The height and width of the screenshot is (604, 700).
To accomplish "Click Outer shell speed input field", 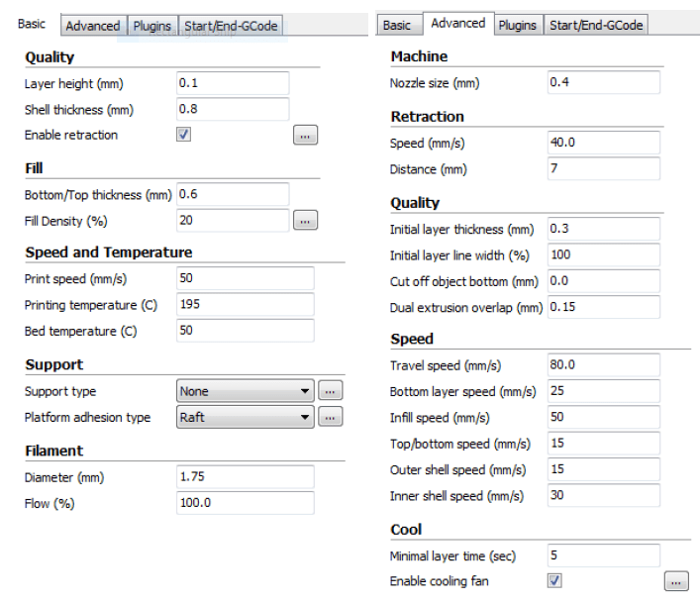I will click(x=604, y=469).
